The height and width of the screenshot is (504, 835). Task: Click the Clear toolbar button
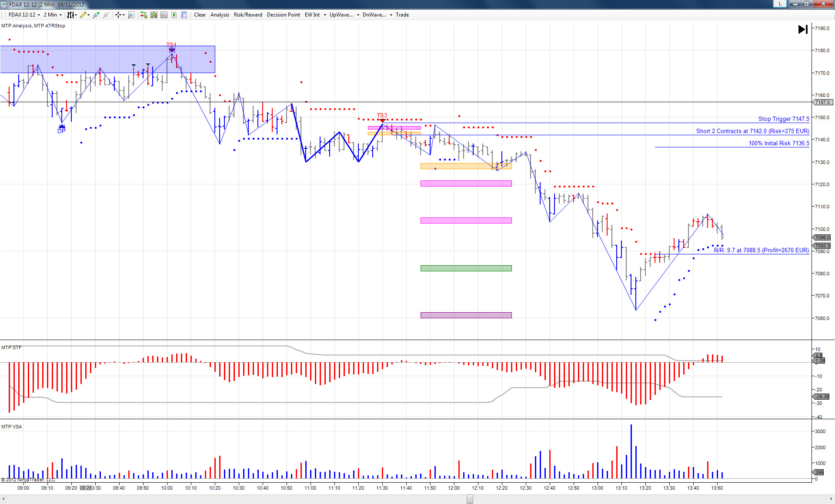pyautogui.click(x=200, y=15)
